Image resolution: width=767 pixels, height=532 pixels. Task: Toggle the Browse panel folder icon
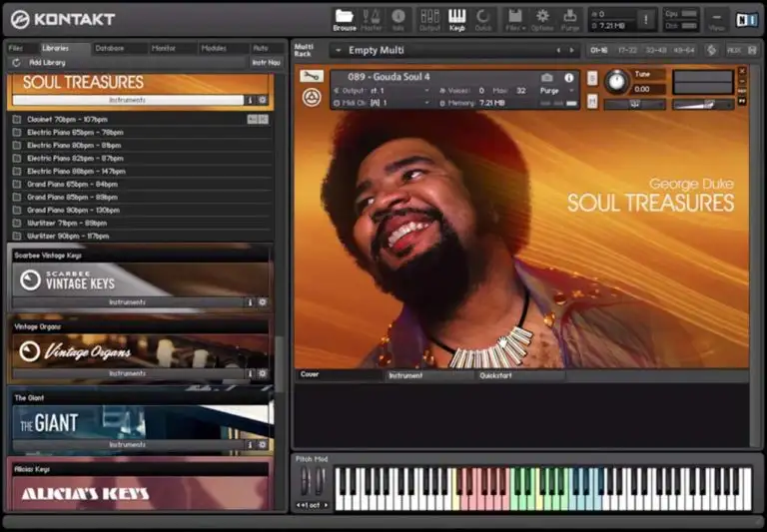tap(345, 20)
